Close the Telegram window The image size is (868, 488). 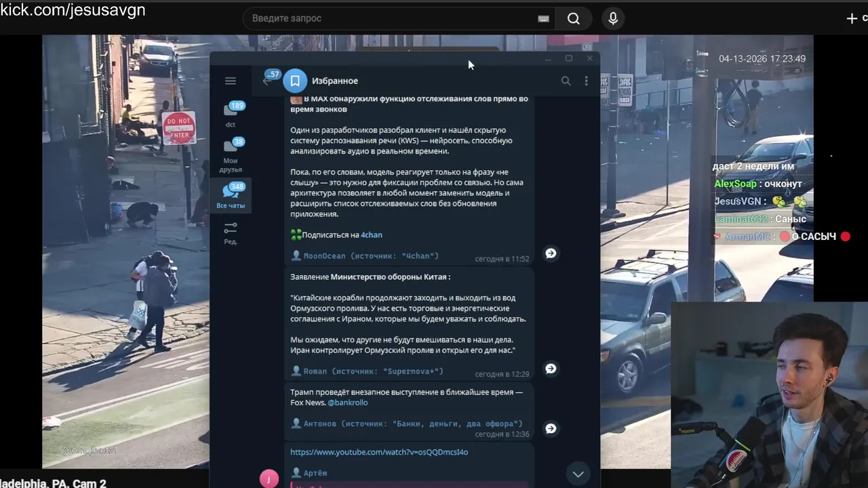tap(589, 58)
